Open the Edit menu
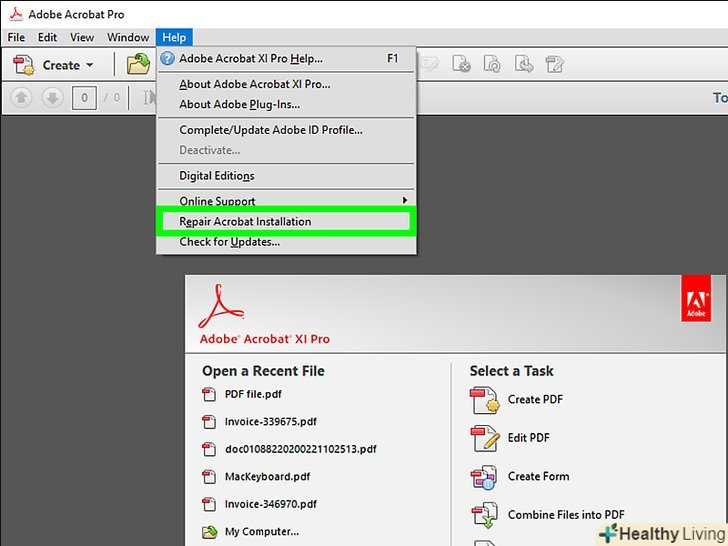Viewport: 728px width, 546px height. (47, 37)
